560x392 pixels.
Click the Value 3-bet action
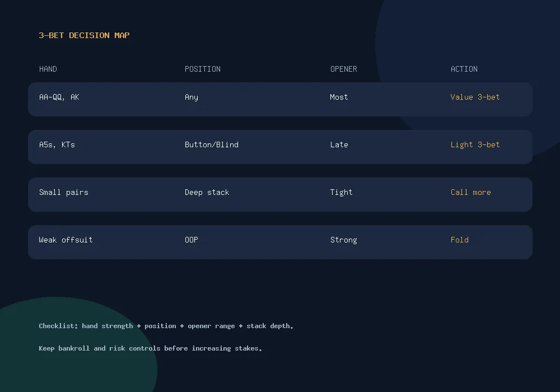click(x=475, y=97)
